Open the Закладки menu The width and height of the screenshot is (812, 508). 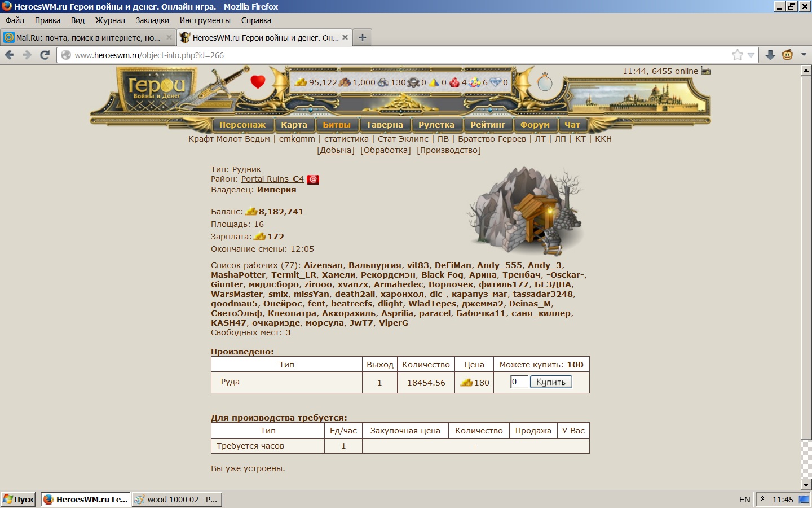point(152,20)
